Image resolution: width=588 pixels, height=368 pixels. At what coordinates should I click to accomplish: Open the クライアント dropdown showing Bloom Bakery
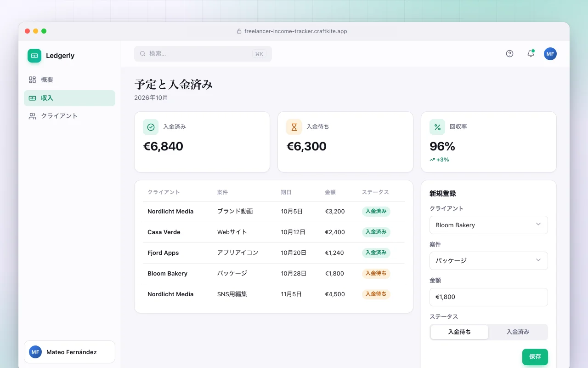(489, 225)
